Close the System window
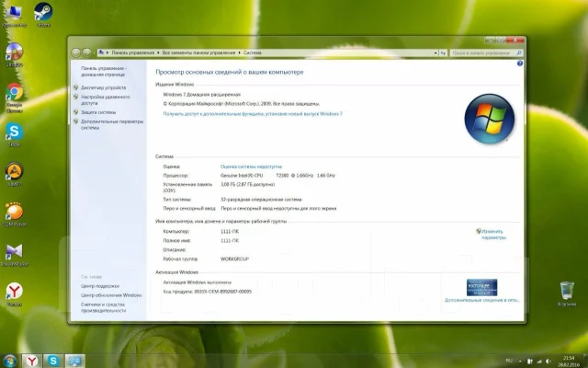 pyautogui.click(x=515, y=40)
